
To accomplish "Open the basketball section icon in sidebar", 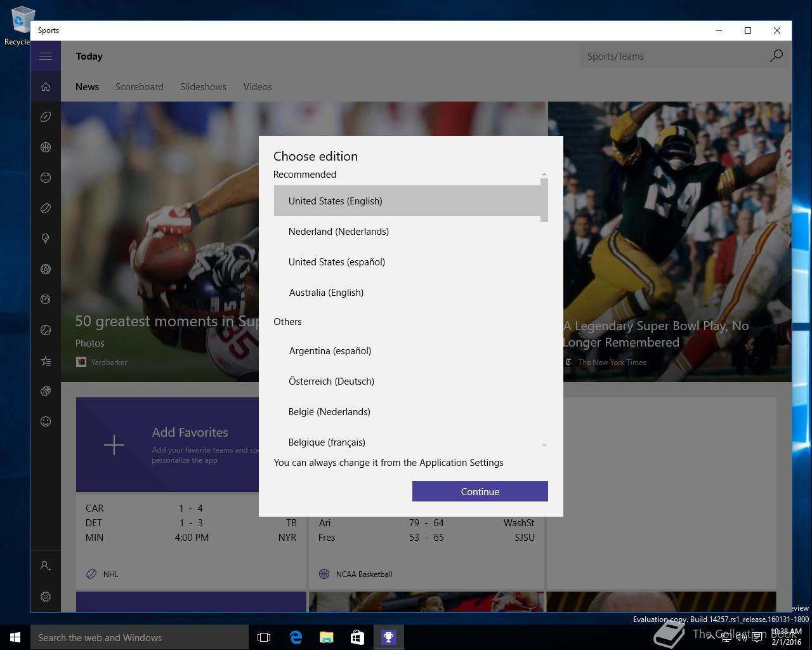I will coord(46,147).
